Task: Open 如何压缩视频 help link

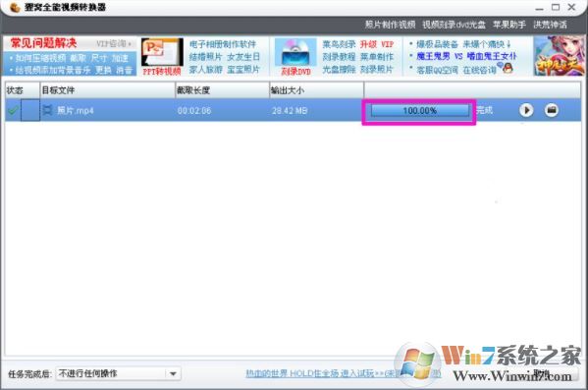Action: coord(40,58)
